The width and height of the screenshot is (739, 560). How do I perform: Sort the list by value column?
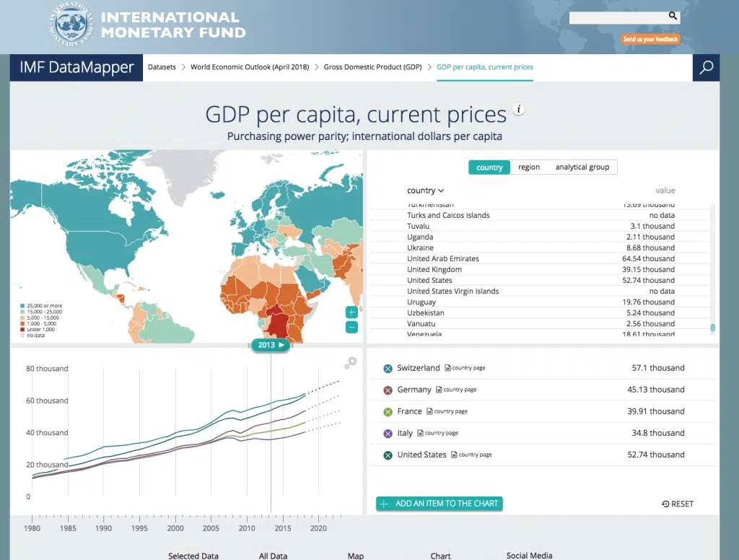[665, 191]
